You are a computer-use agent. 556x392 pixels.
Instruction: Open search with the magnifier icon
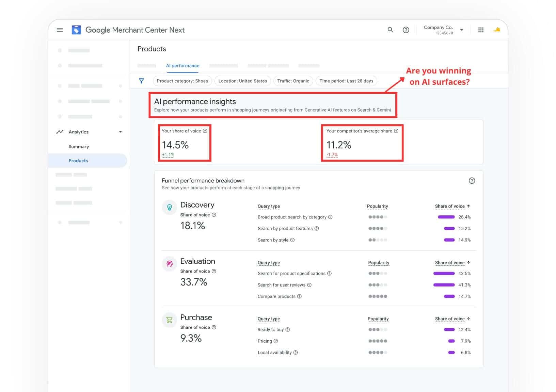(391, 30)
